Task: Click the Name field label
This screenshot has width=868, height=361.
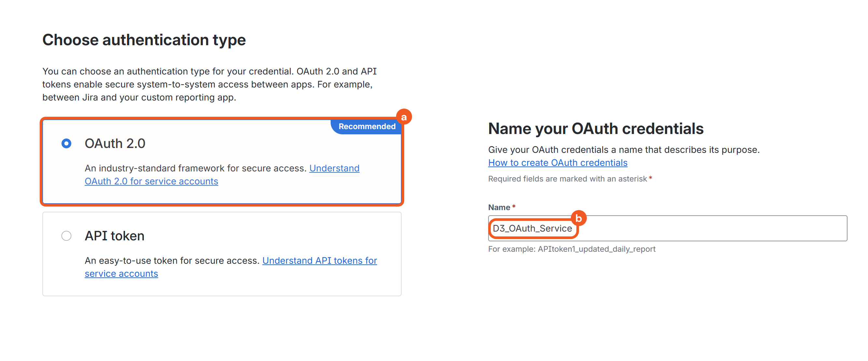Action: 499,207
